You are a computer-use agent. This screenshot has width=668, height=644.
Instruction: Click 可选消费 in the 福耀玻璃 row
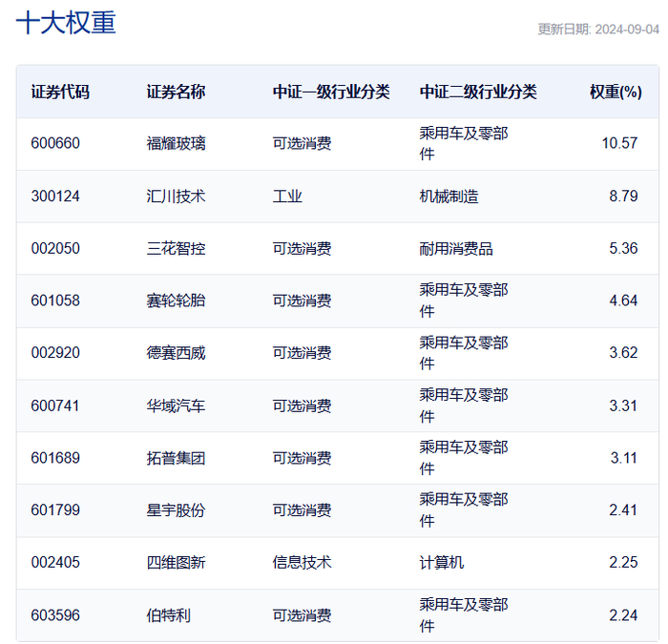303,143
